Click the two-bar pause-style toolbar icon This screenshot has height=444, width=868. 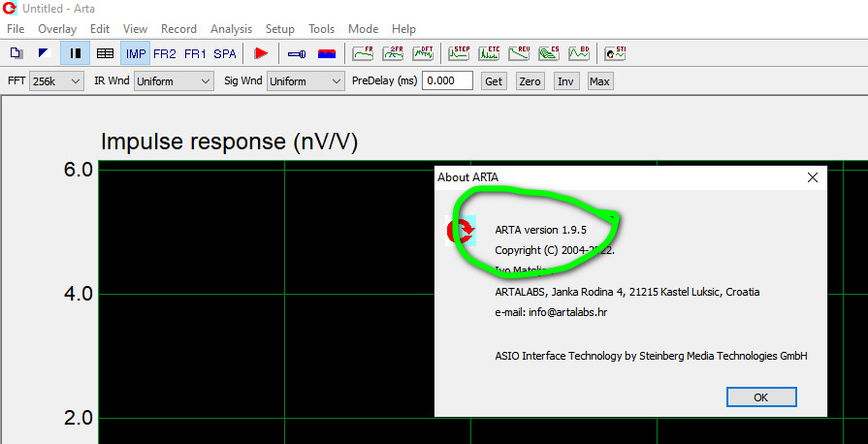point(76,53)
